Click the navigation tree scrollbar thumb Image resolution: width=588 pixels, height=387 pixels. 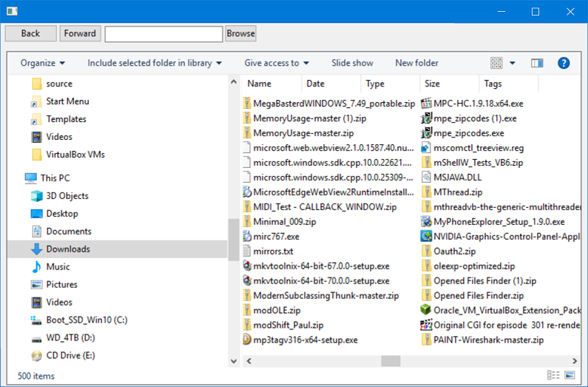click(x=234, y=240)
